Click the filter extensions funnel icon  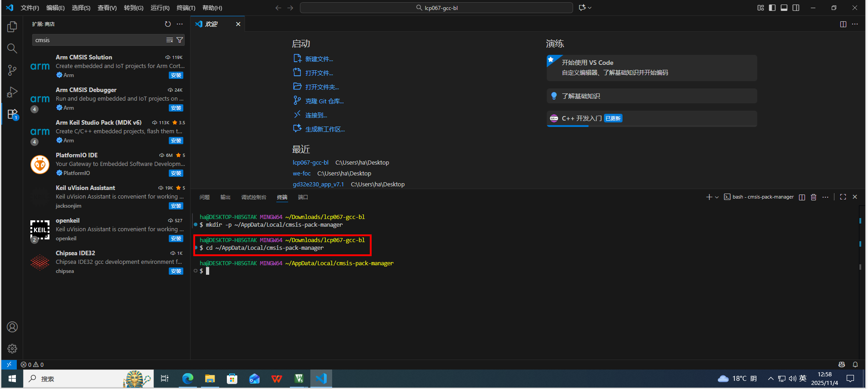coord(180,40)
